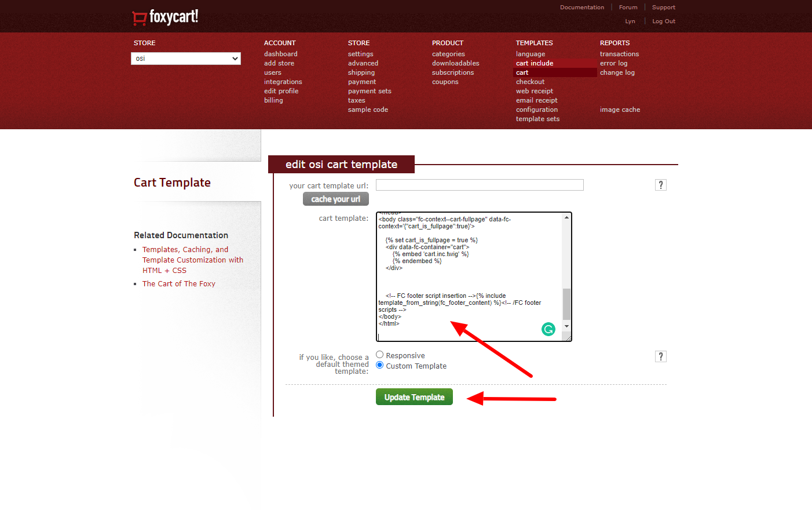Open product downloadables
This screenshot has width=812, height=510.
[x=456, y=63]
